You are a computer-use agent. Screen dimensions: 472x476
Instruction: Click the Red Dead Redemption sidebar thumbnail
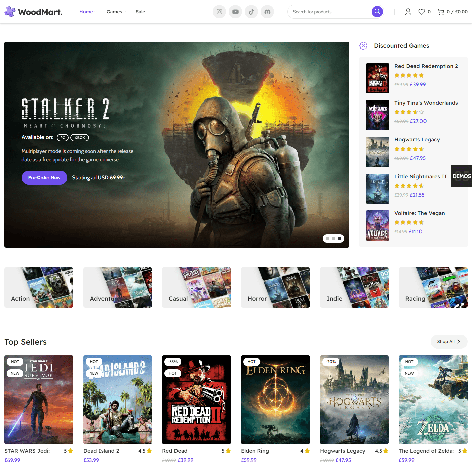(x=378, y=78)
